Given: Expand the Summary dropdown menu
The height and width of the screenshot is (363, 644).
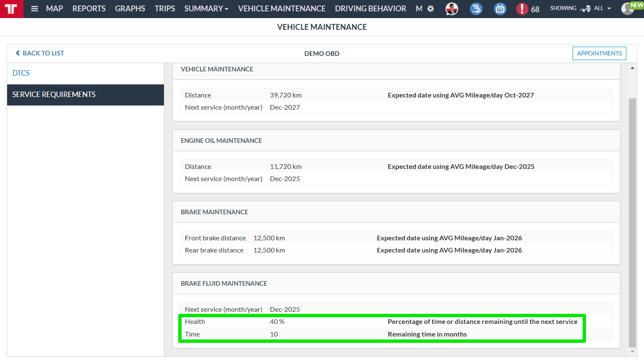Looking at the screenshot, I should coord(206,9).
